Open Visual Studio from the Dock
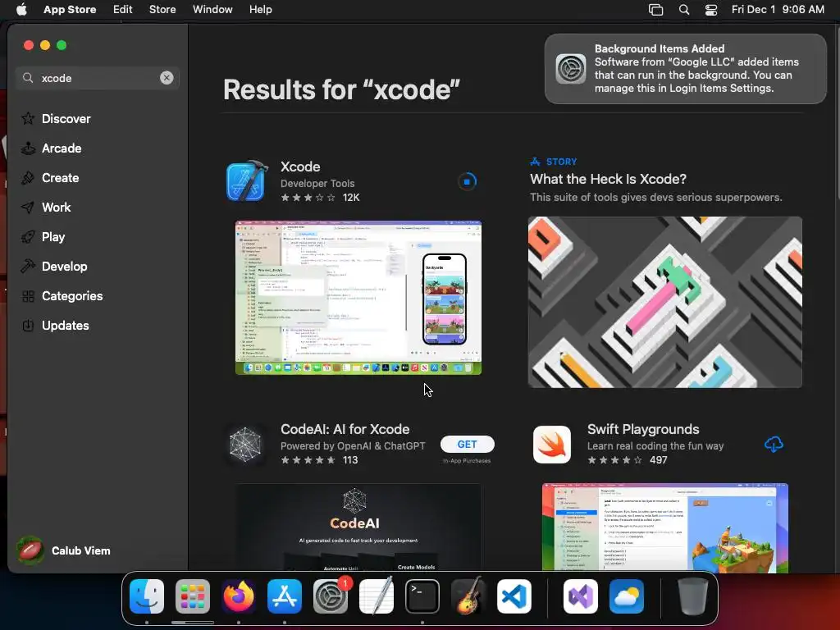840x630 pixels. [x=581, y=596]
